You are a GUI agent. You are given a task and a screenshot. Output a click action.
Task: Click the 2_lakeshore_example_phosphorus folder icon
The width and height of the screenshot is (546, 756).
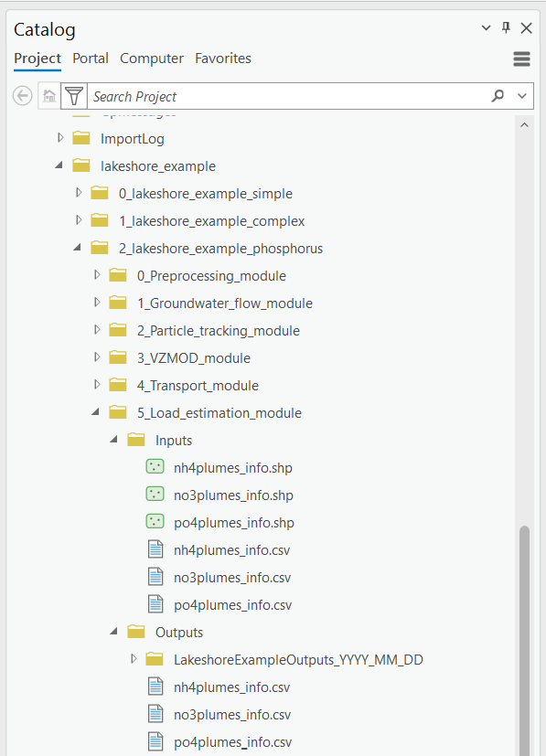click(x=100, y=249)
